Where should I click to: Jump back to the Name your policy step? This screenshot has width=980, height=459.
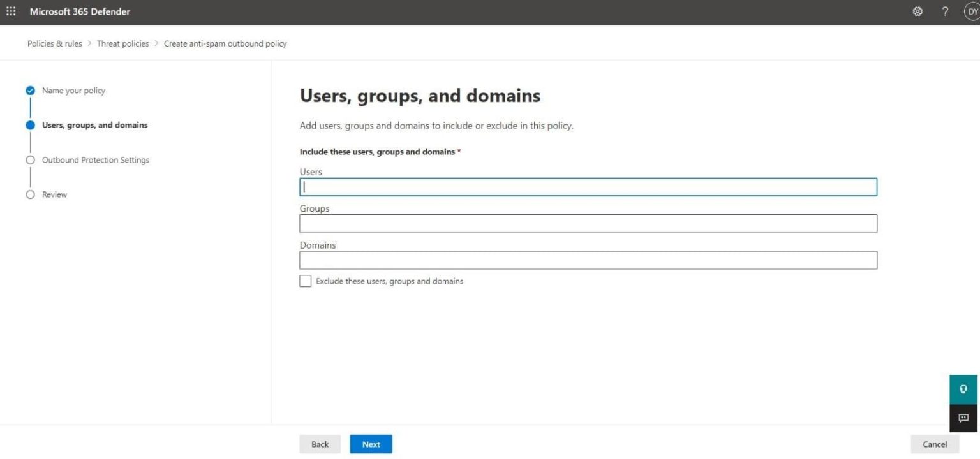click(73, 90)
